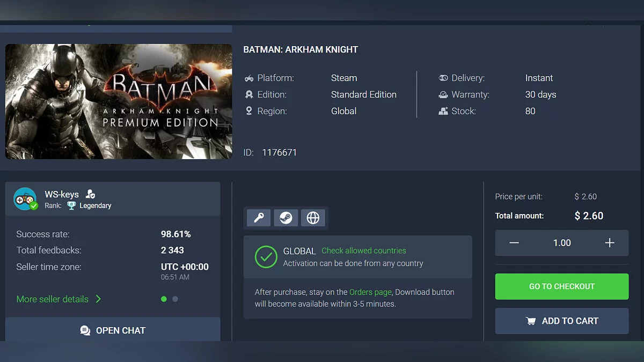Click the 06:51 AM seller time
The height and width of the screenshot is (362, 644).
point(175,277)
